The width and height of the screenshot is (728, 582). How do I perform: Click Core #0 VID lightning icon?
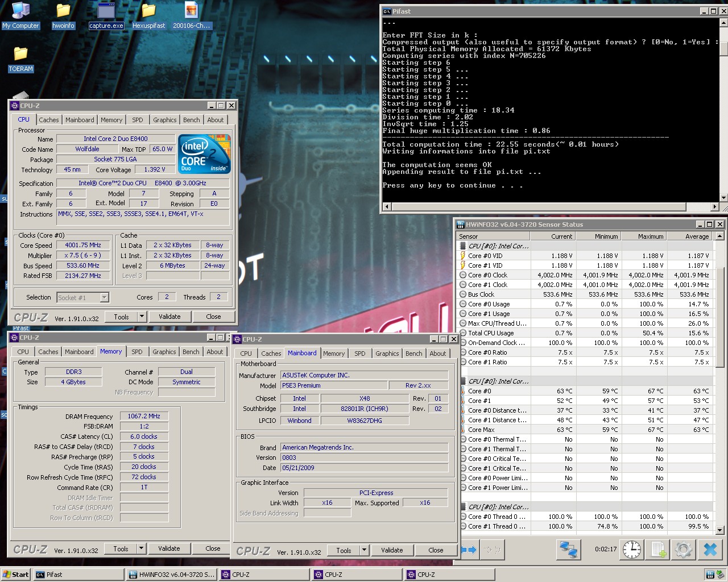(x=463, y=256)
